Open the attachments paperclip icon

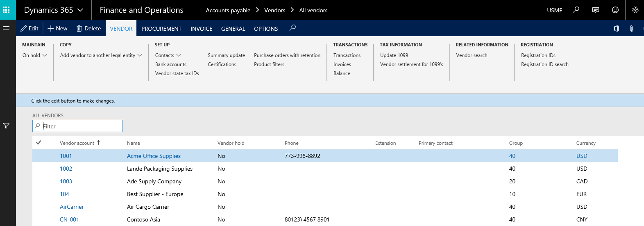coord(632,28)
